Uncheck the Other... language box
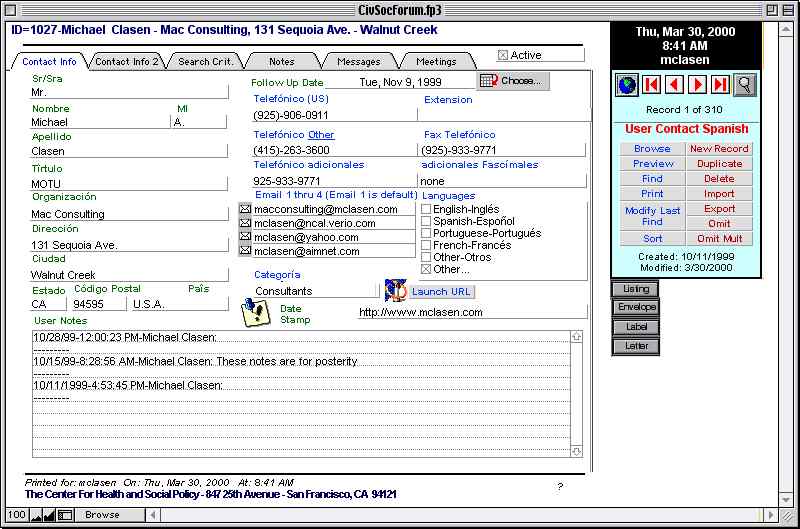The height and width of the screenshot is (529, 800). [x=426, y=269]
